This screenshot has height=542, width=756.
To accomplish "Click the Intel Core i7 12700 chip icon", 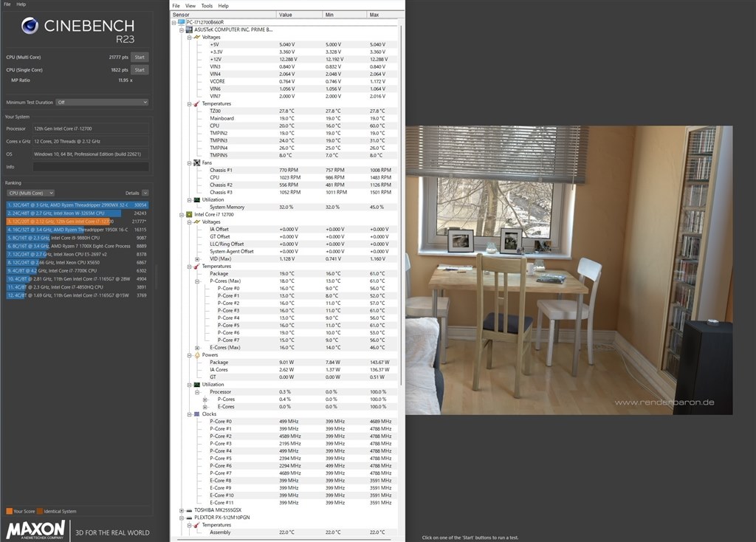I will click(189, 215).
